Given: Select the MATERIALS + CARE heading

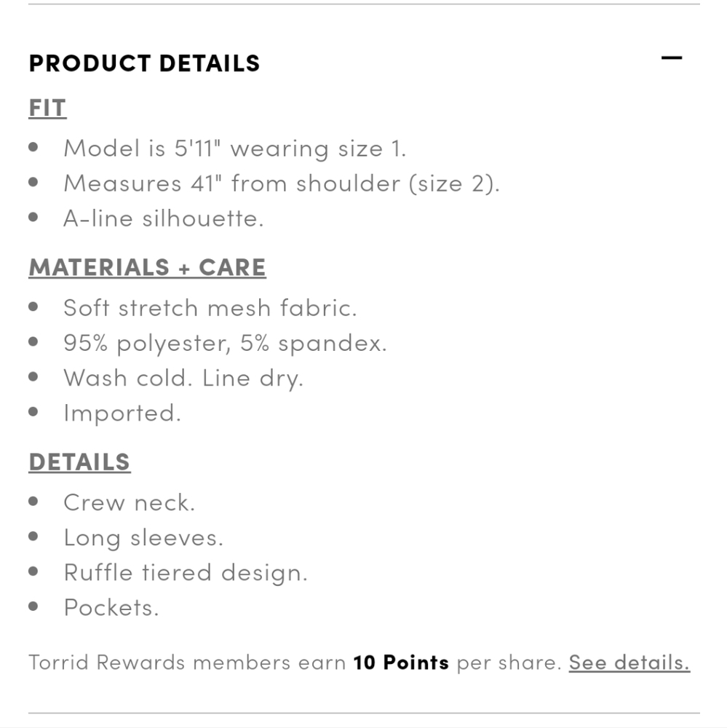Looking at the screenshot, I should pos(147,267).
